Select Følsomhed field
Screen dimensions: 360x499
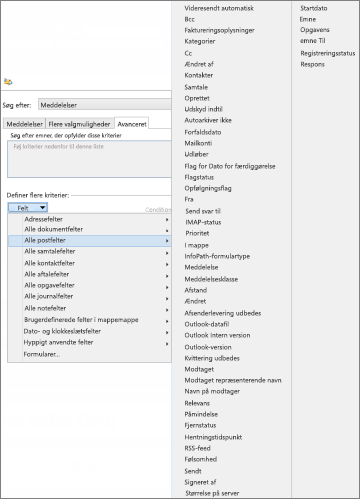pos(201,459)
